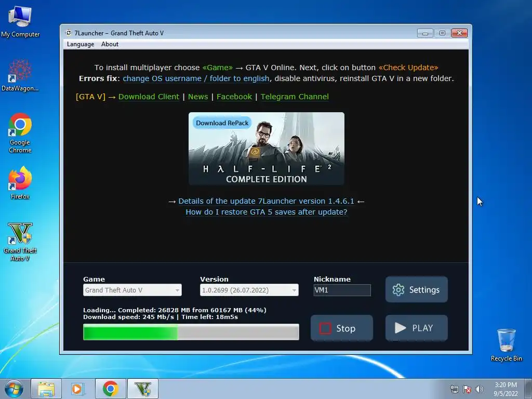Click the Half-Life 2 banner image
532x399 pixels.
(267, 149)
